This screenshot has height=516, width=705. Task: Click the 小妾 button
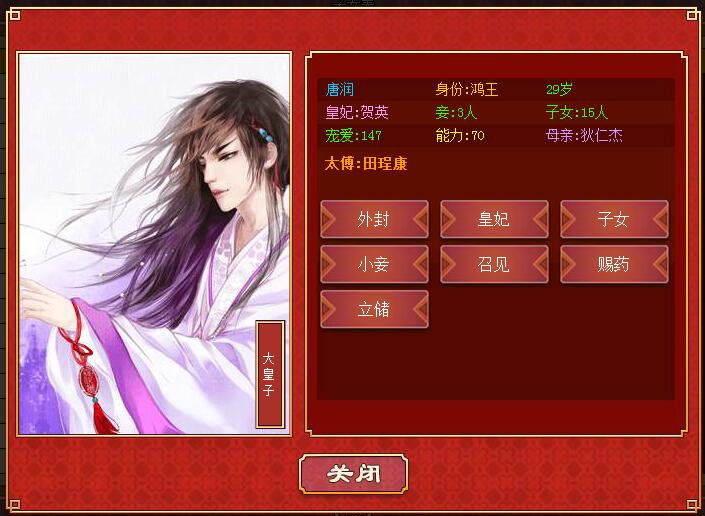click(374, 264)
